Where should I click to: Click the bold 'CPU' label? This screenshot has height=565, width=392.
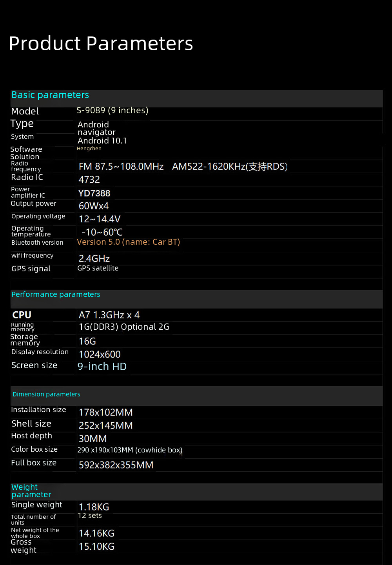point(22,315)
